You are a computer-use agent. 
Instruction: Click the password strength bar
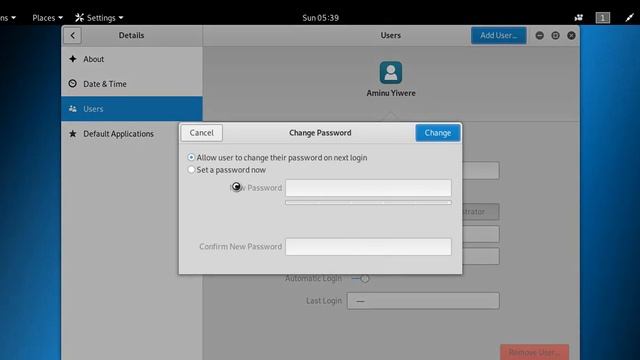368,202
